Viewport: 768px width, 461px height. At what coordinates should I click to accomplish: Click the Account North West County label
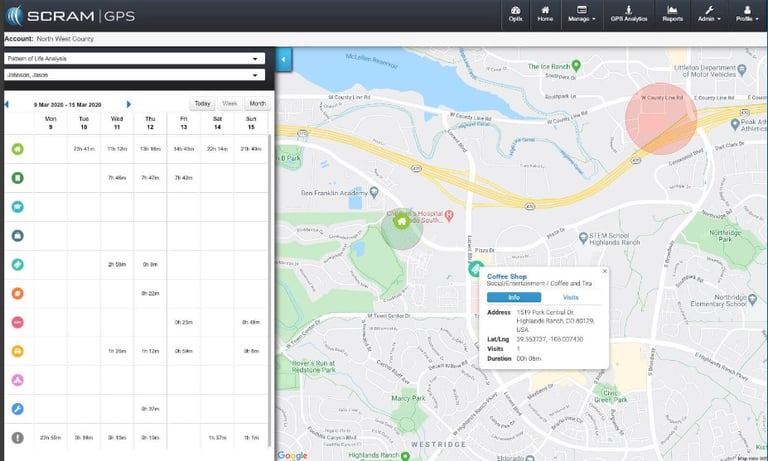[x=49, y=39]
